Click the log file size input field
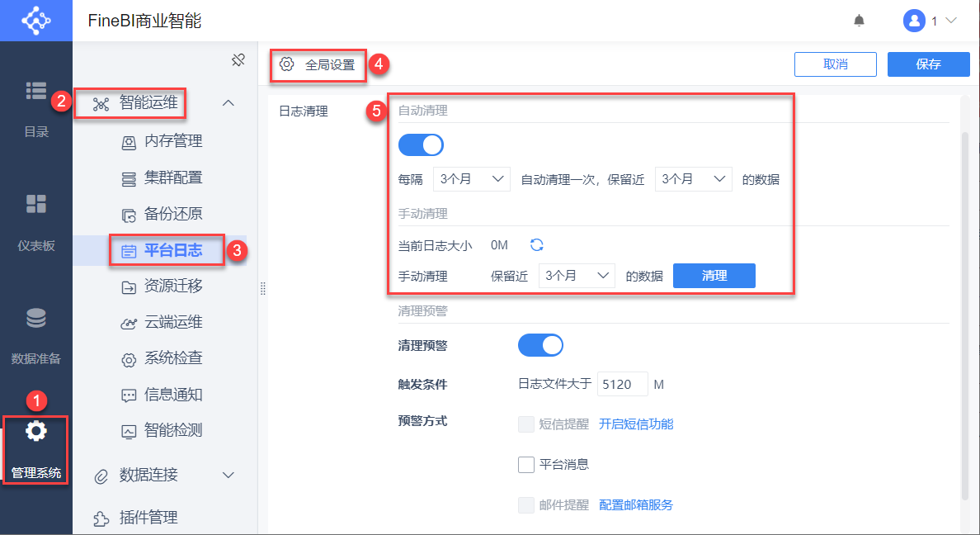This screenshot has width=980, height=535. 622,385
